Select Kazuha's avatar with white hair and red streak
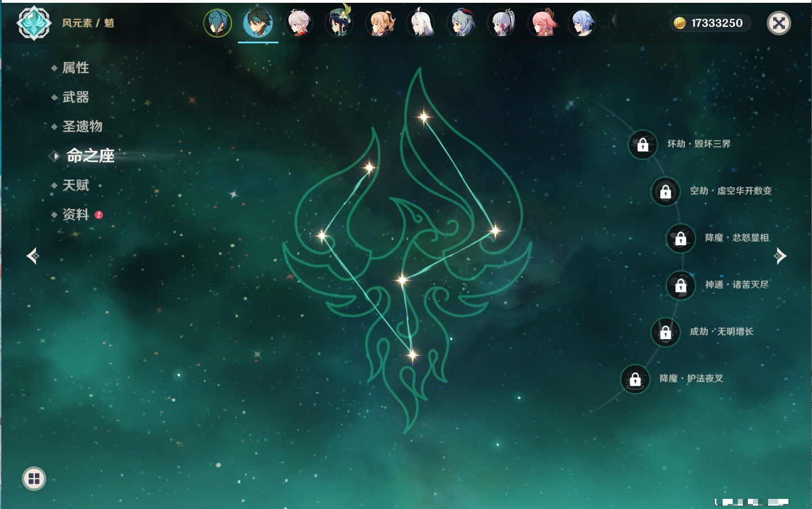Viewport: 812px width, 509px height. point(299,24)
